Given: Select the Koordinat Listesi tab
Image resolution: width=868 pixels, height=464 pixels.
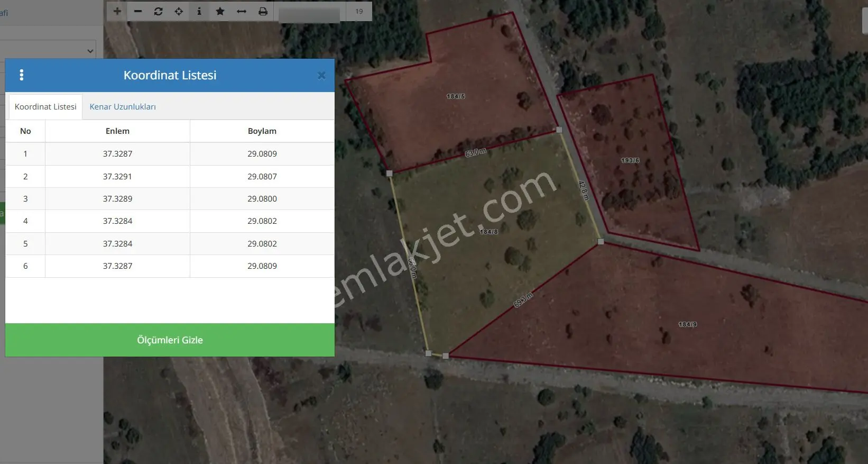Looking at the screenshot, I should coord(45,107).
